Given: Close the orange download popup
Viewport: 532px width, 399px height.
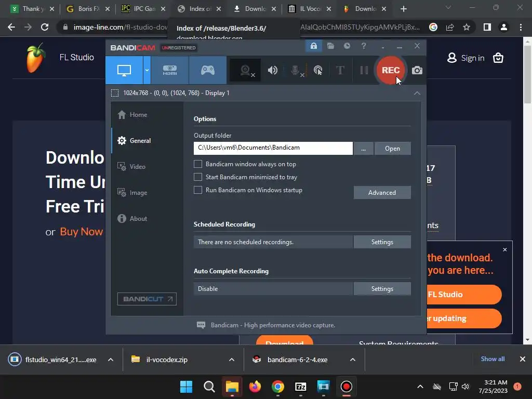Looking at the screenshot, I should 505,250.
